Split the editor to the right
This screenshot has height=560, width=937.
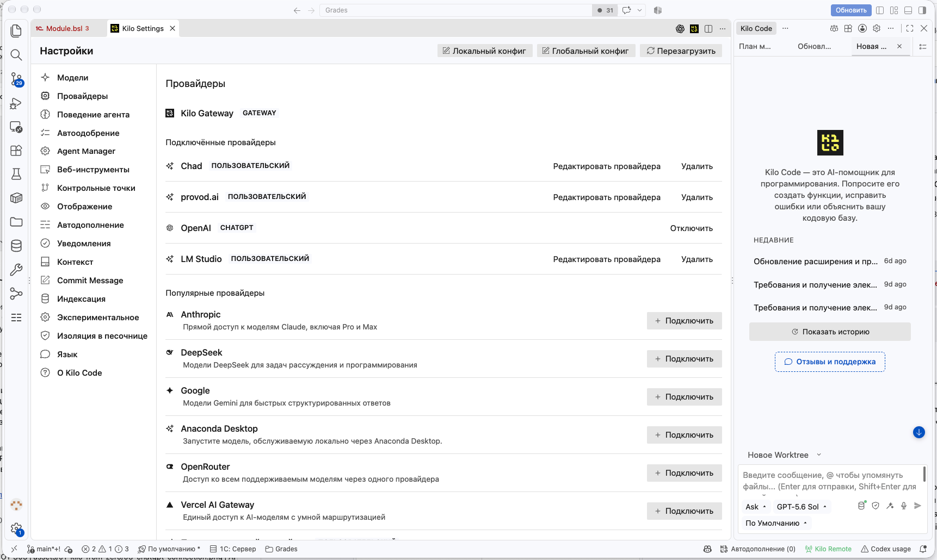point(708,29)
